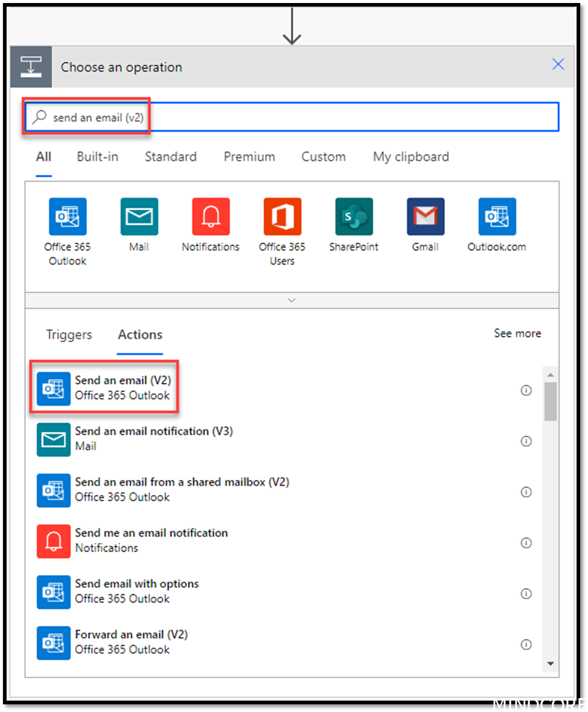The height and width of the screenshot is (712, 588).
Task: Select the Office 365 Outlook connector icon
Action: click(67, 216)
